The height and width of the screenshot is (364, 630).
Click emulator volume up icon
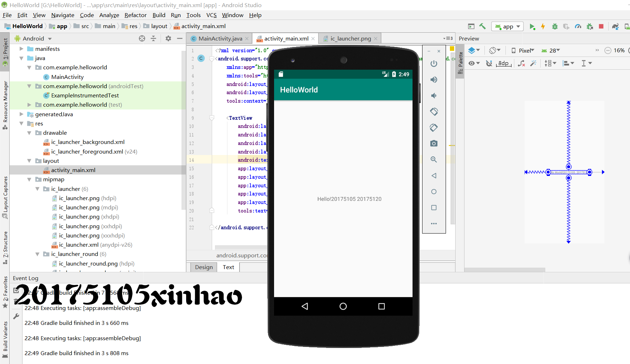(x=434, y=80)
